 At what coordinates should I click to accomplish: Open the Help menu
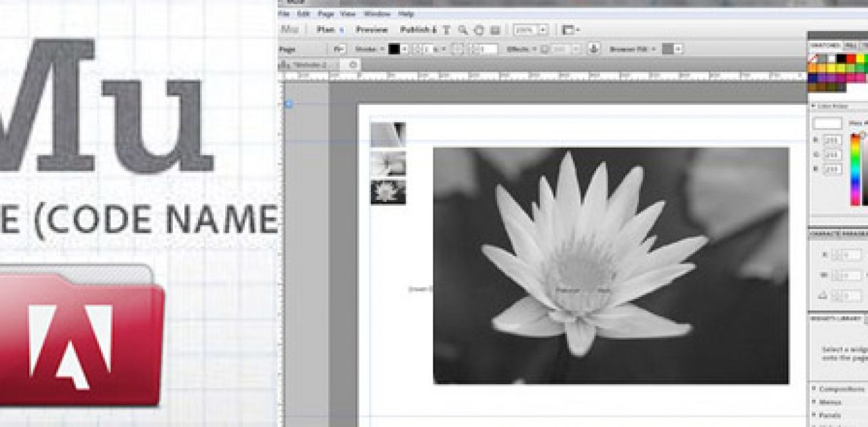pyautogui.click(x=406, y=14)
